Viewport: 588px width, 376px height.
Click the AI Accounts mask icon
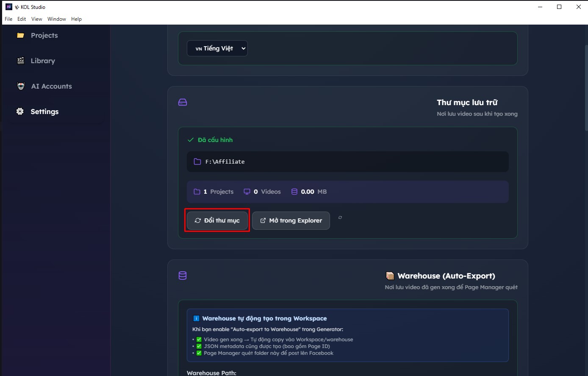pyautogui.click(x=21, y=86)
